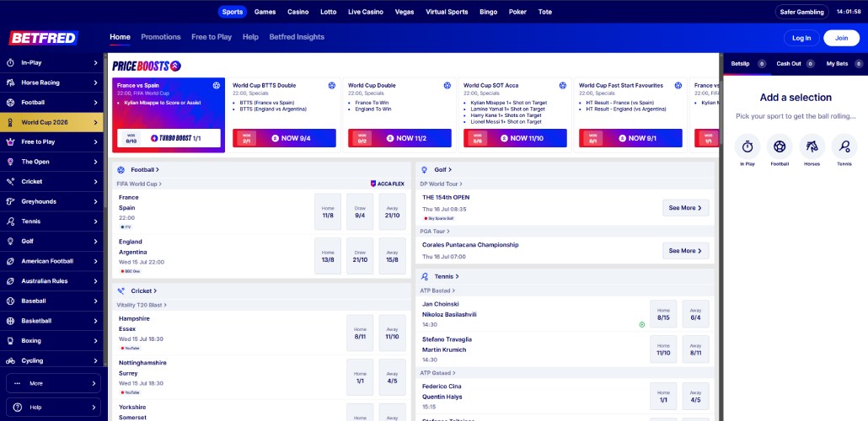Open the Promotions nav item
Viewport: 868px width, 421px height.
point(160,37)
